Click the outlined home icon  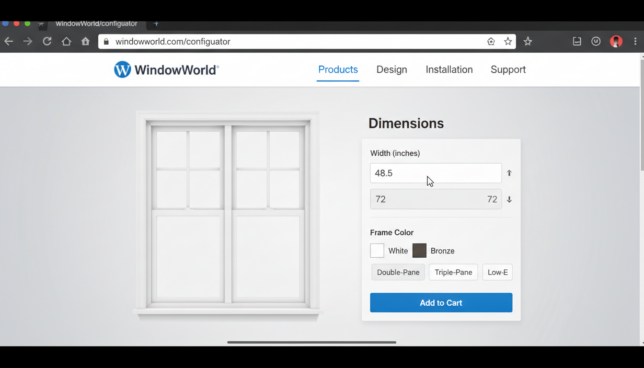[66, 41]
